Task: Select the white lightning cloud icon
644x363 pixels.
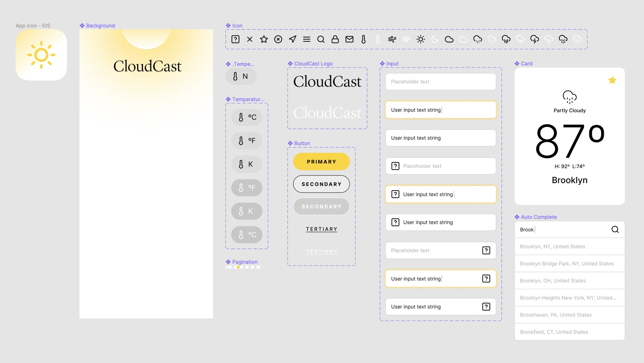Action: point(549,39)
